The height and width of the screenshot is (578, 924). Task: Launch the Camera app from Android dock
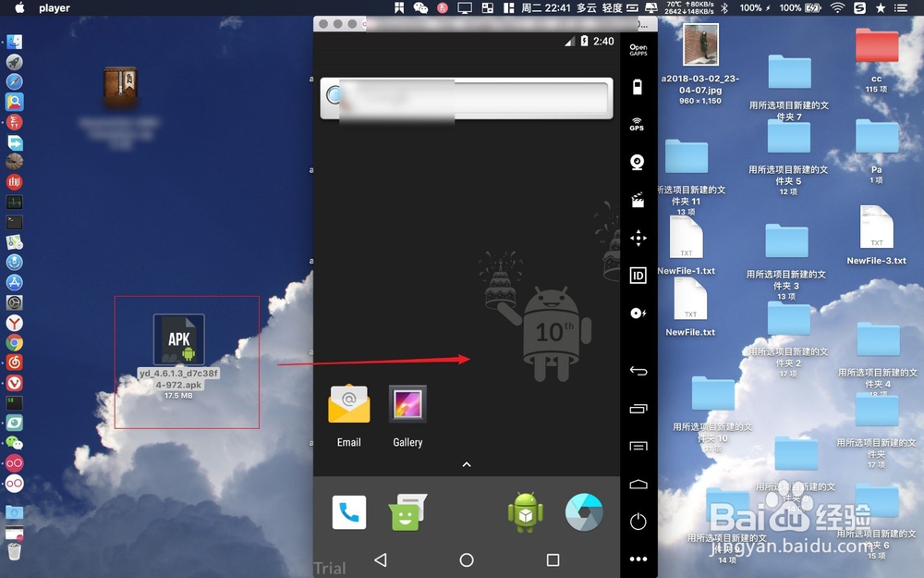pyautogui.click(x=584, y=512)
